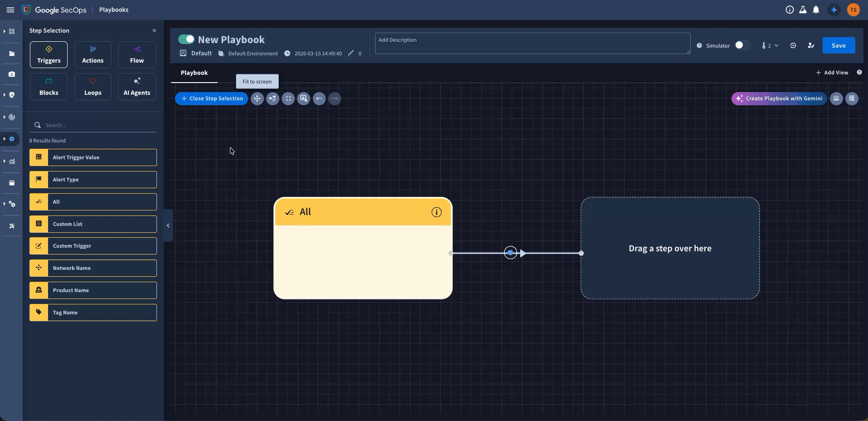This screenshot has width=868, height=421.
Task: Select the Playbook view tab
Action: coord(194,73)
